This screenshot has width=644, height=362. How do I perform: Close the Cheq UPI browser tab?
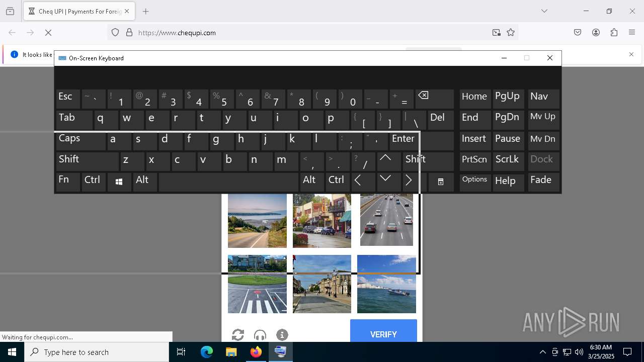(127, 11)
